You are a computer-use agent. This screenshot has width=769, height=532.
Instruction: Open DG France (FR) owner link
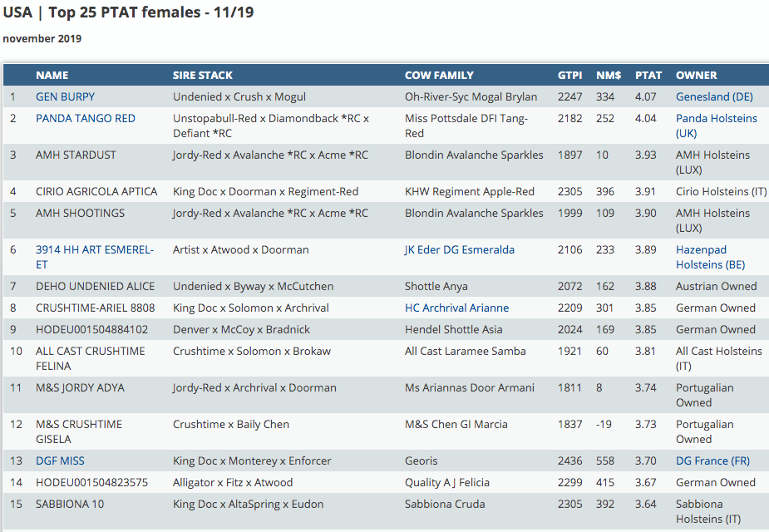(713, 461)
